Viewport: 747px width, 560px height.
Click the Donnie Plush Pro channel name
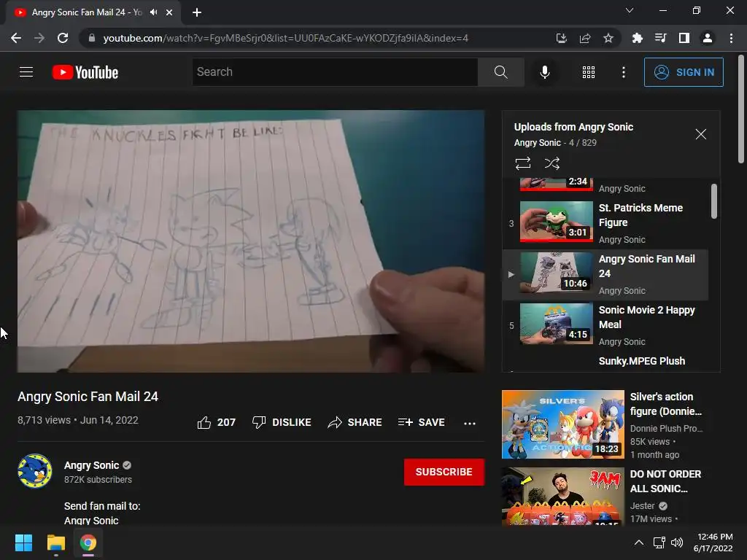666,429
